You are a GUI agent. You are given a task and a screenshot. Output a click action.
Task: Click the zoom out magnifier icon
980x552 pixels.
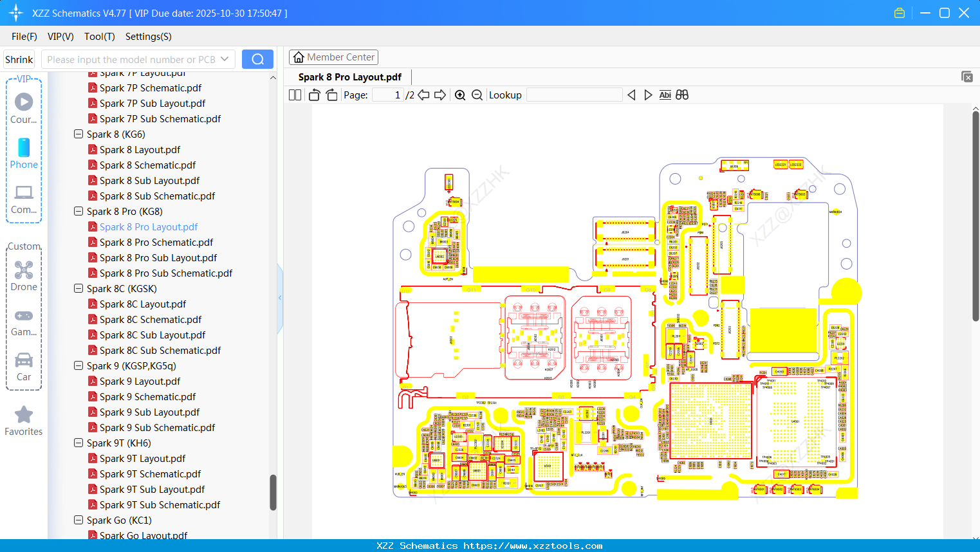[477, 95]
